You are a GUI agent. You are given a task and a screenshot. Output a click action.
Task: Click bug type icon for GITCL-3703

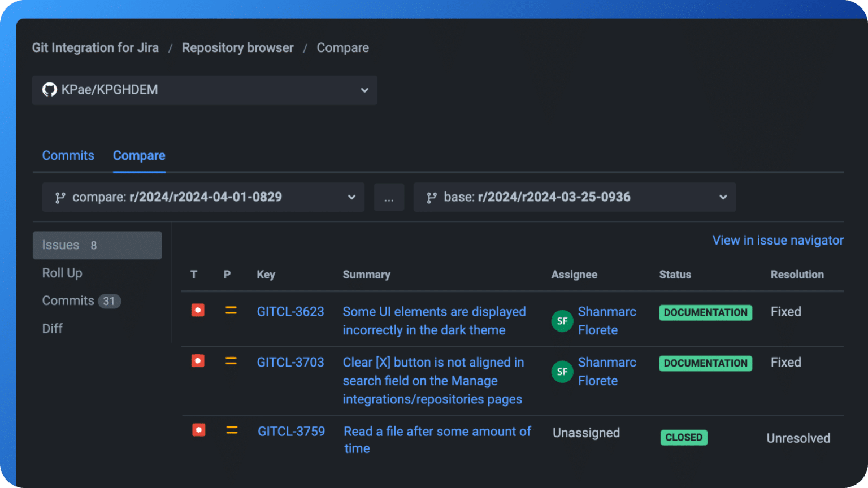(x=198, y=360)
